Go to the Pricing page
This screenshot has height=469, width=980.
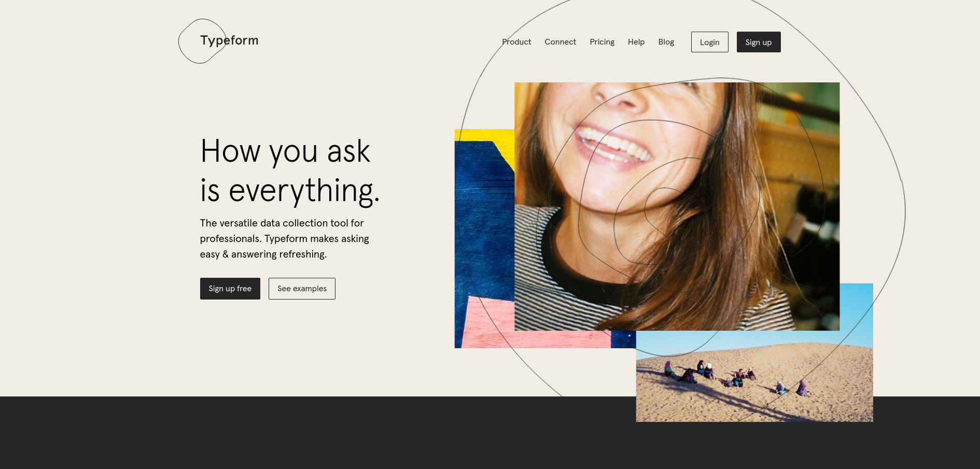(602, 42)
